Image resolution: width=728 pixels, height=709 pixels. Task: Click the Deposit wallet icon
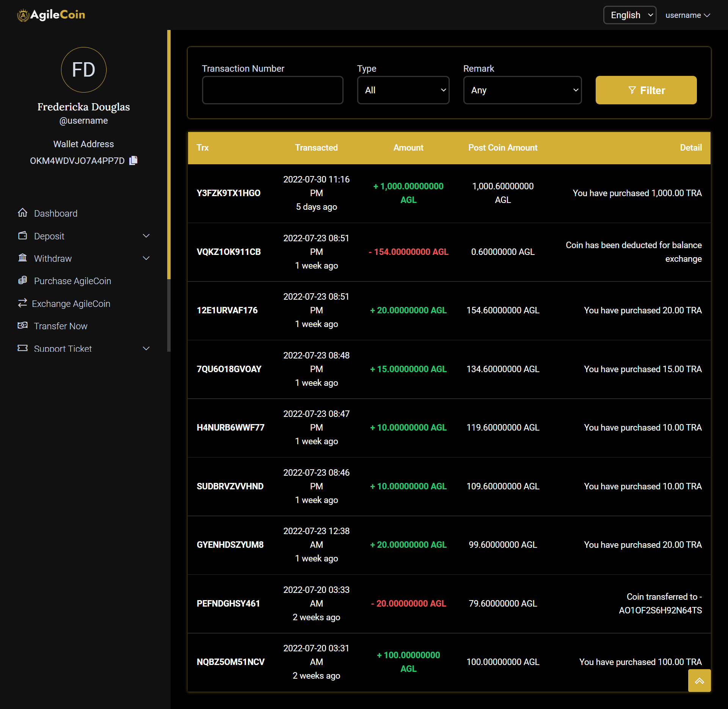coord(23,236)
